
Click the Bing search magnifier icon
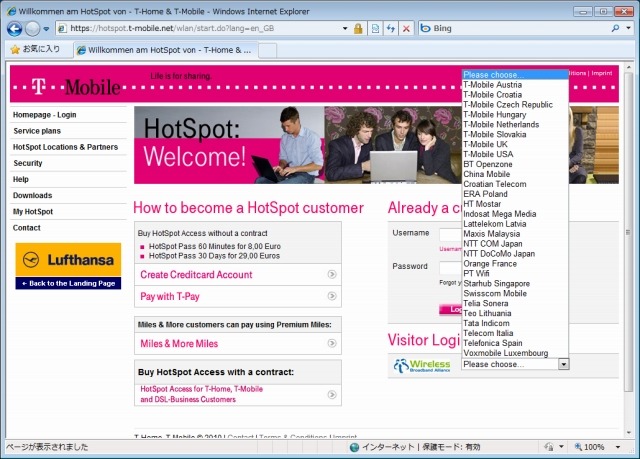pos(615,28)
